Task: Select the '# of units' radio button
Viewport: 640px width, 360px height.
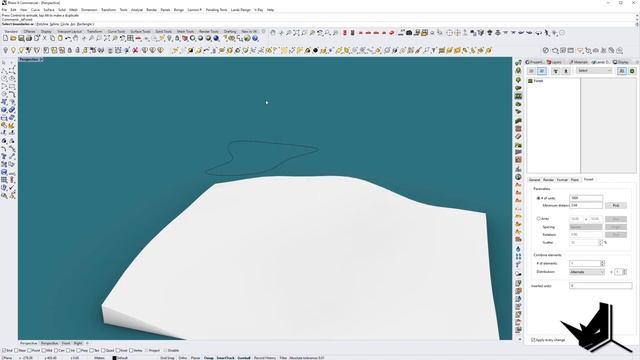Action: (x=538, y=198)
